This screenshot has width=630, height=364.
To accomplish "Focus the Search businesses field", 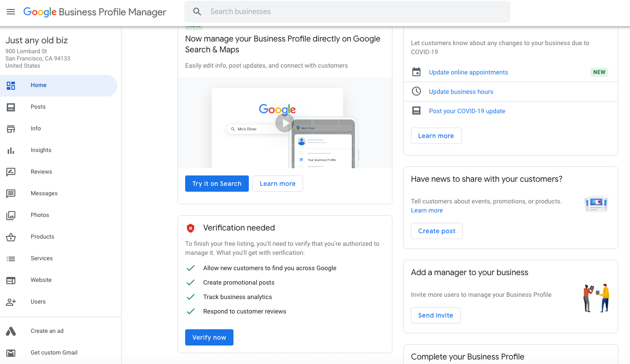I will tap(347, 12).
